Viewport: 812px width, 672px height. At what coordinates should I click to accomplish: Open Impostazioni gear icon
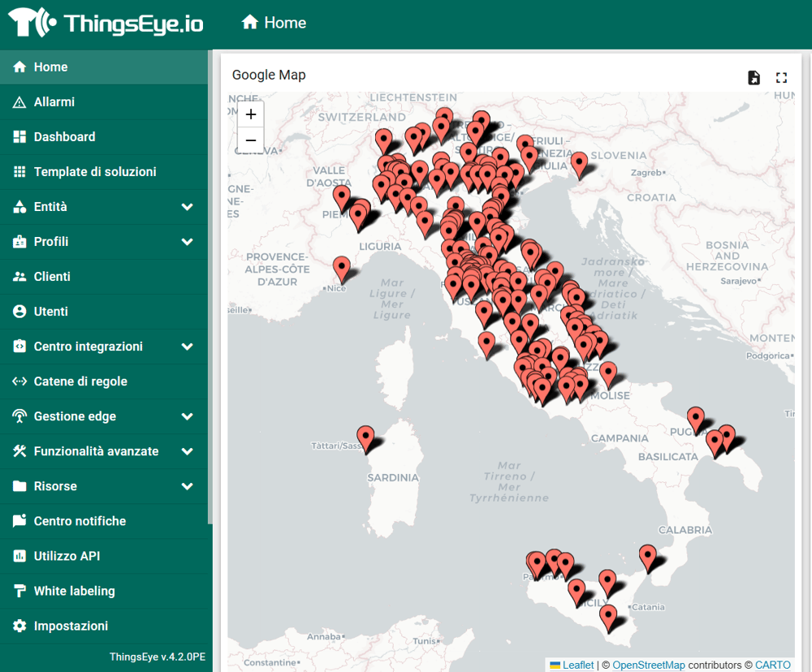click(x=20, y=626)
